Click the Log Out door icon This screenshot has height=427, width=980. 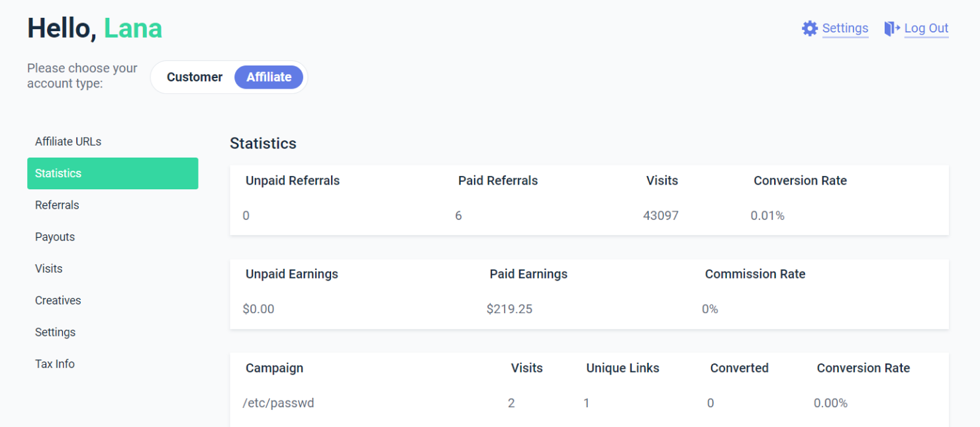coord(892,28)
